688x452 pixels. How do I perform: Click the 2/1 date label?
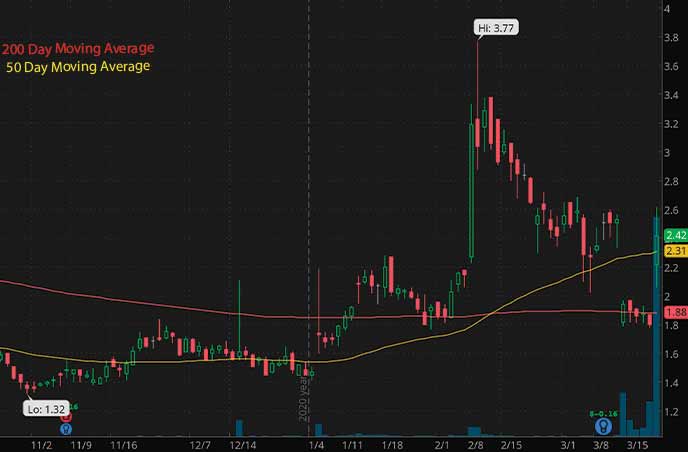coord(442,445)
